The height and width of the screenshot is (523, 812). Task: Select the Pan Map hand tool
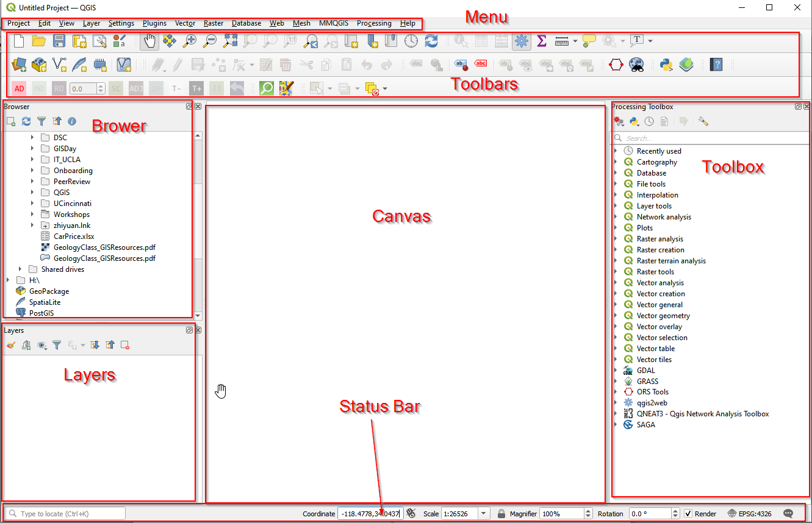pos(149,41)
